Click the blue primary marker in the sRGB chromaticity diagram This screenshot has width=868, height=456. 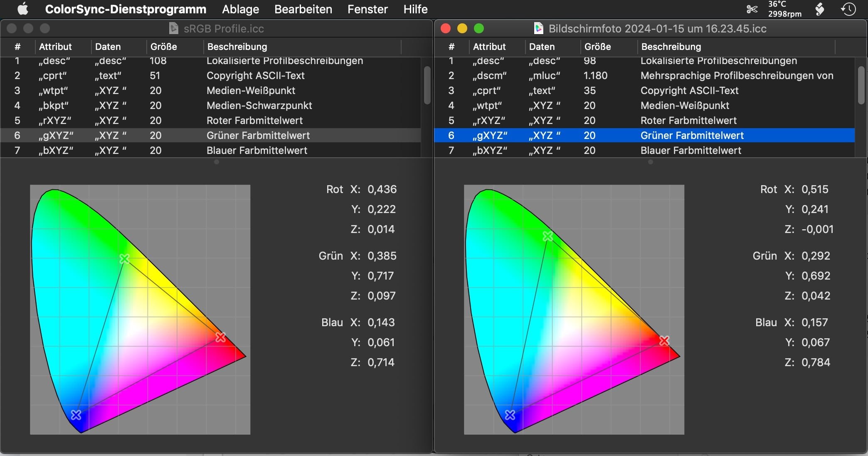76,415
